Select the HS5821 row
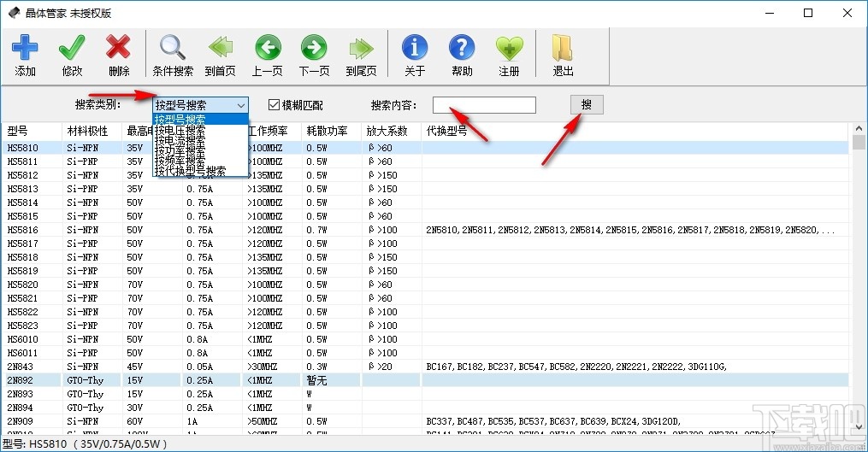The height and width of the screenshot is (452, 868). click(x=425, y=298)
